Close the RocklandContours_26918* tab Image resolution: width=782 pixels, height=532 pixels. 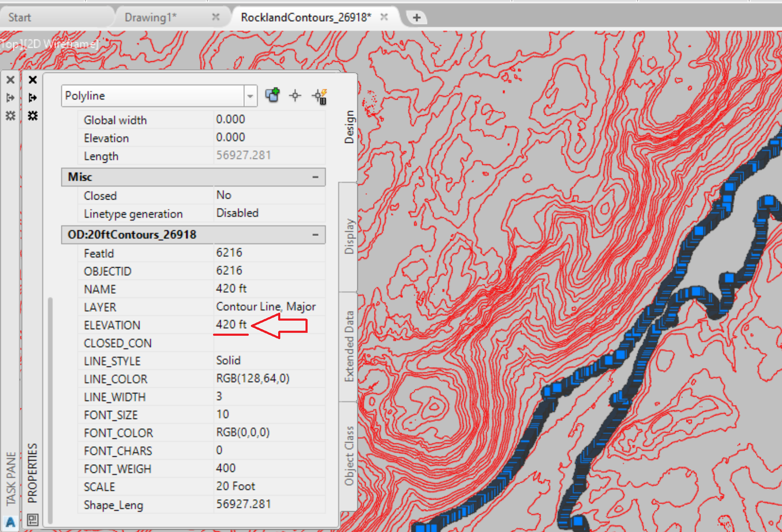click(x=384, y=17)
